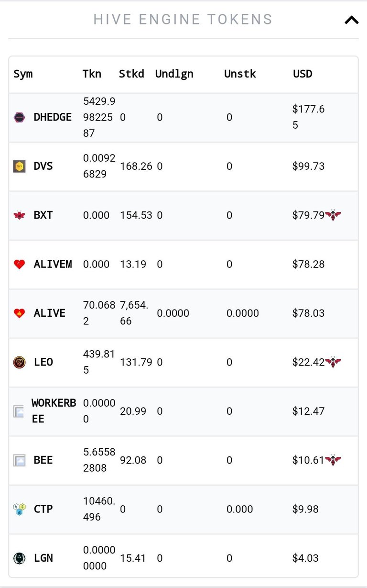
Task: Click the bee icon beside $79.79
Action: pos(333,215)
